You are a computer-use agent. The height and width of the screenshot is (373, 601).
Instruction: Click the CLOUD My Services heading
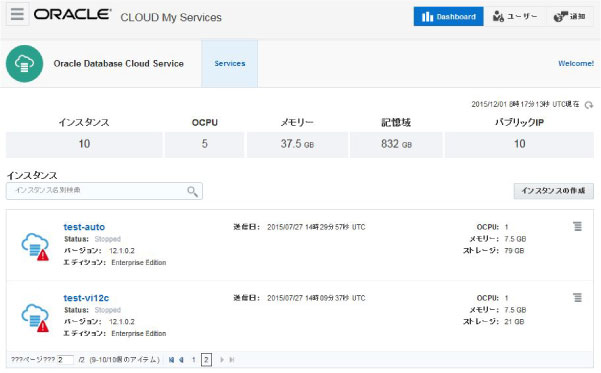coord(171,17)
